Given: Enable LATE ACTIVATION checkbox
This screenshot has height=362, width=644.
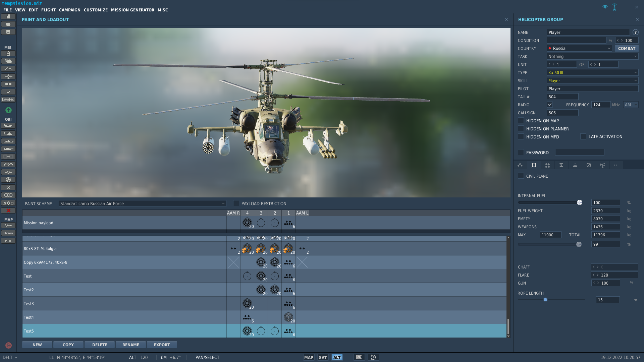Looking at the screenshot, I should click(583, 137).
